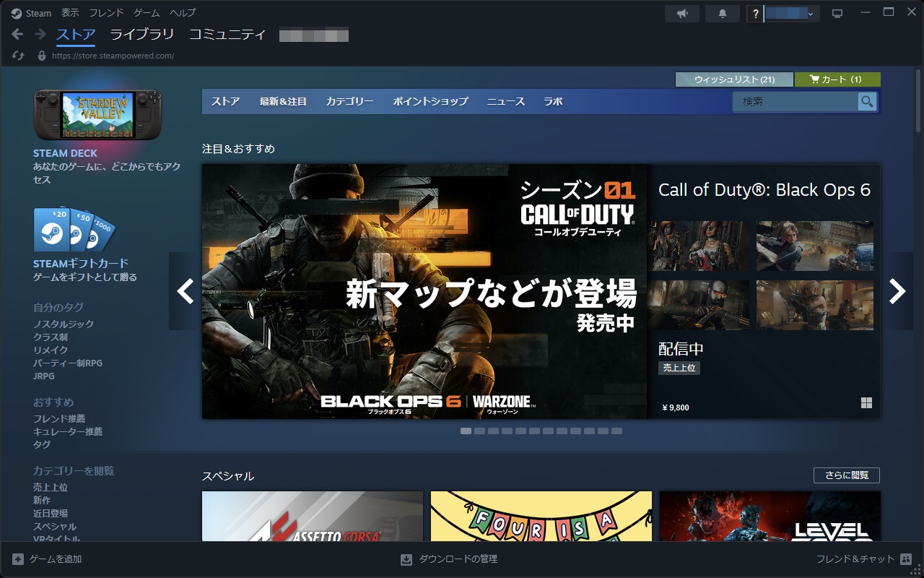
Task: Switch to the ライブラリ tab
Action: pyautogui.click(x=141, y=33)
